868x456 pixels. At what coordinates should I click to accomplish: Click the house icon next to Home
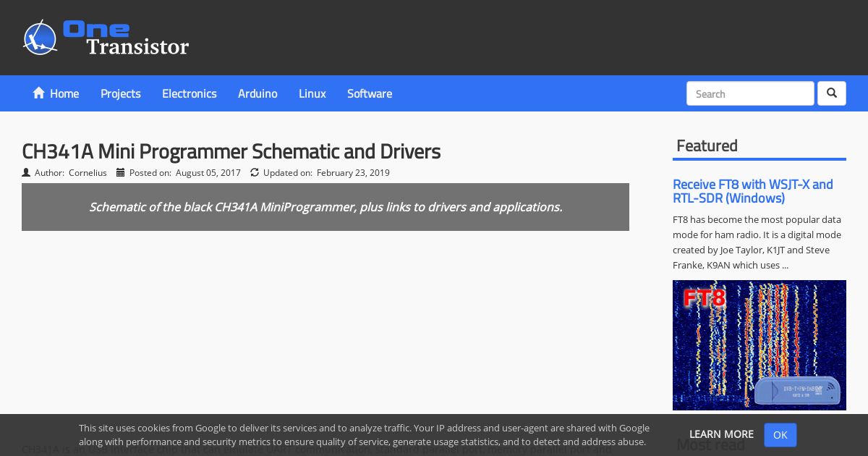point(39,93)
